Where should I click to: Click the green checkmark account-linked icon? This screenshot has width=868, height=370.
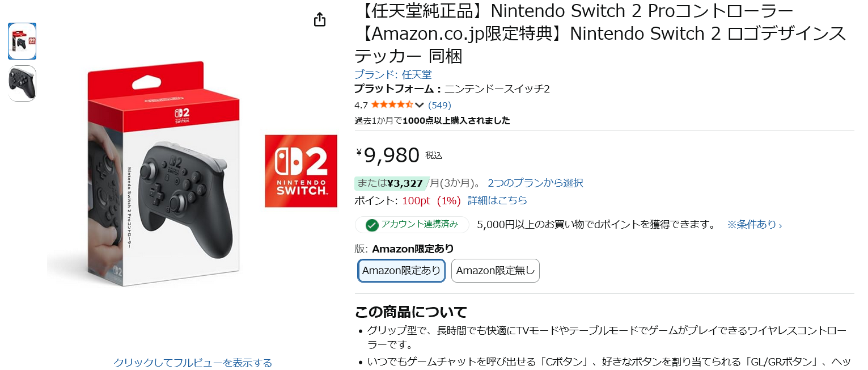[372, 225]
